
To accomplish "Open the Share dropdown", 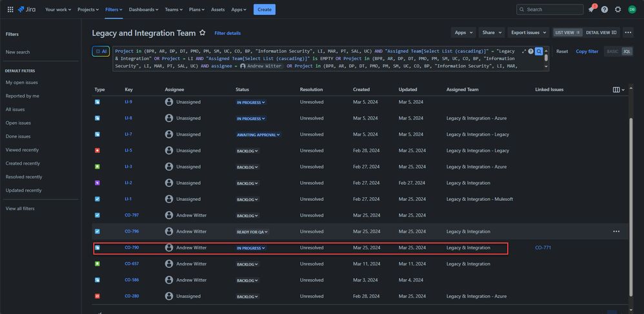I will pyautogui.click(x=492, y=32).
